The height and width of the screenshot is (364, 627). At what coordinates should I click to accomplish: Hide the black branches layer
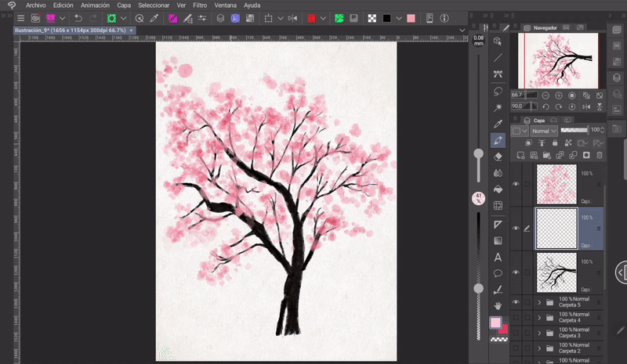pyautogui.click(x=516, y=272)
